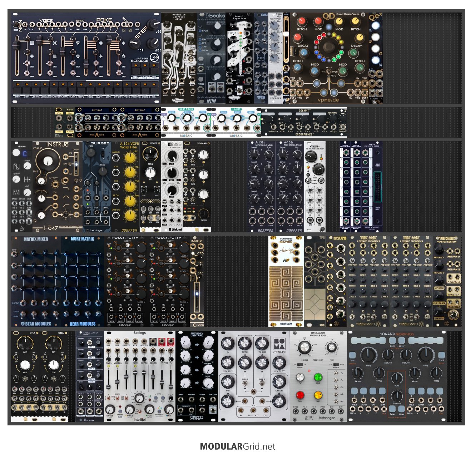Select the Doepfer A-138n Narrow Mixer module
Viewport: 476px width, 454px height.
276,58
